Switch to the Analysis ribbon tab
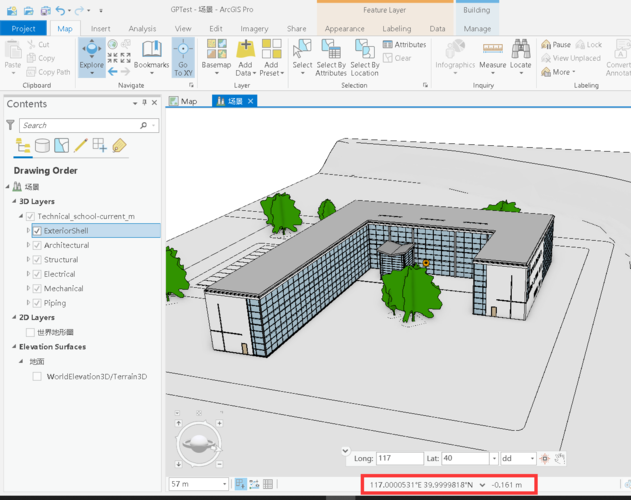631x500 pixels. [x=142, y=29]
